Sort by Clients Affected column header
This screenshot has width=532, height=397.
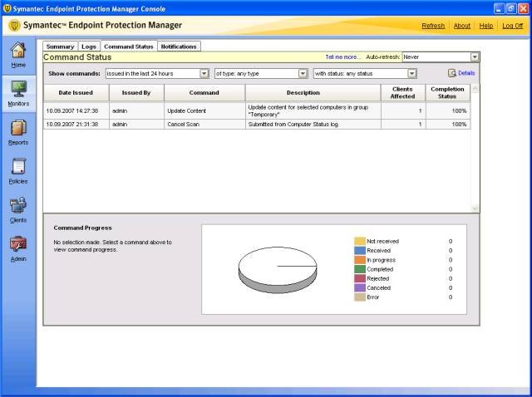[x=402, y=92]
